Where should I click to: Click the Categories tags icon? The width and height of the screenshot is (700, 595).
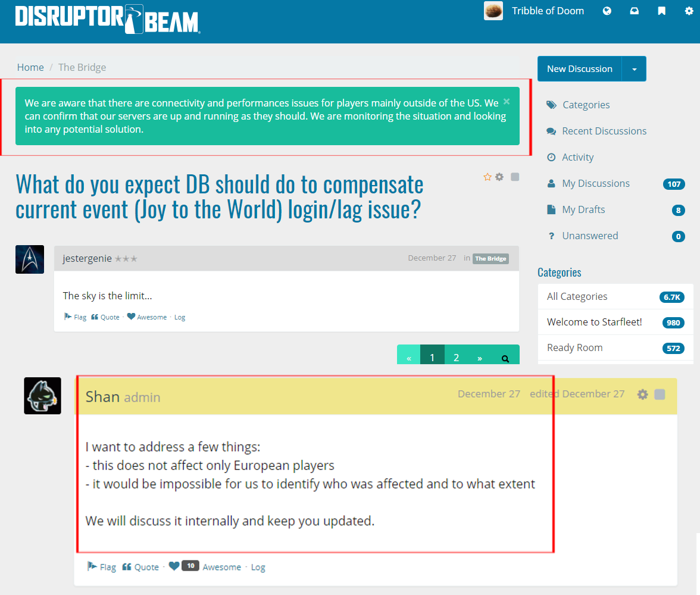click(551, 105)
